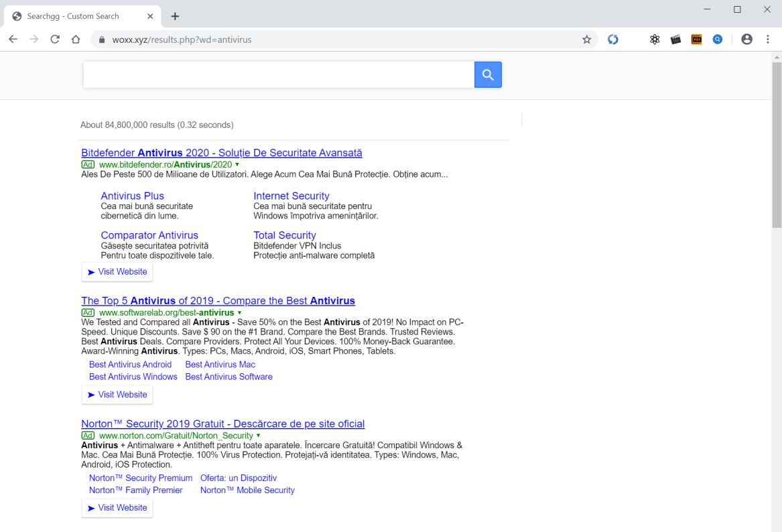782x532 pixels.
Task: Reload the current page
Action: tap(55, 40)
